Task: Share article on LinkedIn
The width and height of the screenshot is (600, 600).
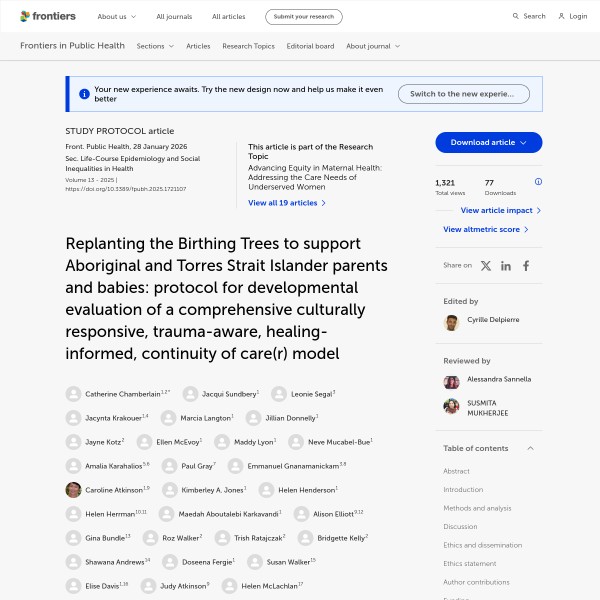Action: pyautogui.click(x=506, y=266)
